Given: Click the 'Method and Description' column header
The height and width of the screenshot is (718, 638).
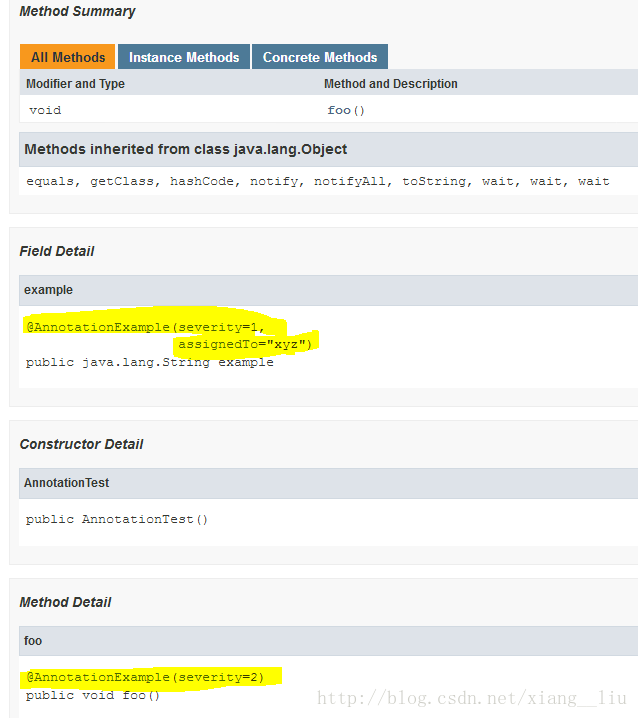Looking at the screenshot, I should tap(391, 84).
